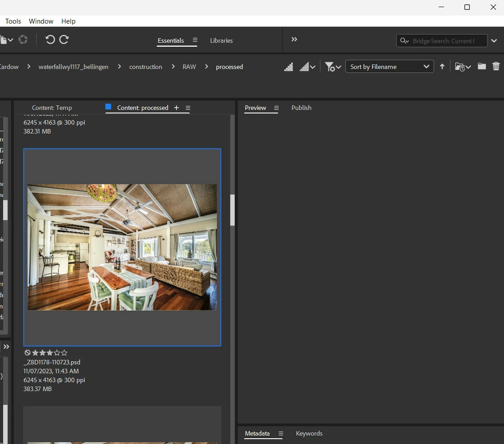504x444 pixels.
Task: Select the Content: processed tab
Action: tap(143, 108)
